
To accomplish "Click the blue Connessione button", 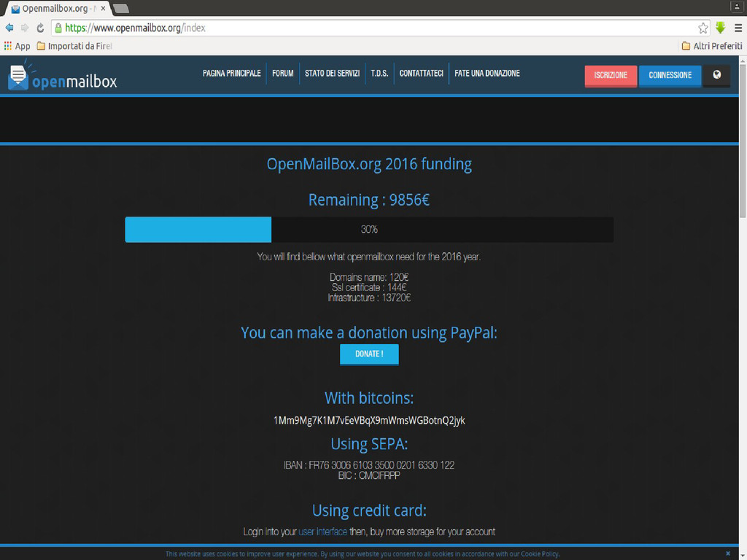I will (670, 75).
